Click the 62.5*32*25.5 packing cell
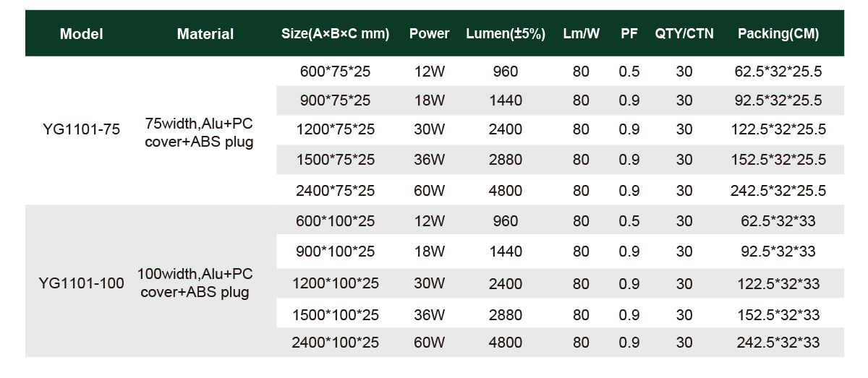 (778, 72)
